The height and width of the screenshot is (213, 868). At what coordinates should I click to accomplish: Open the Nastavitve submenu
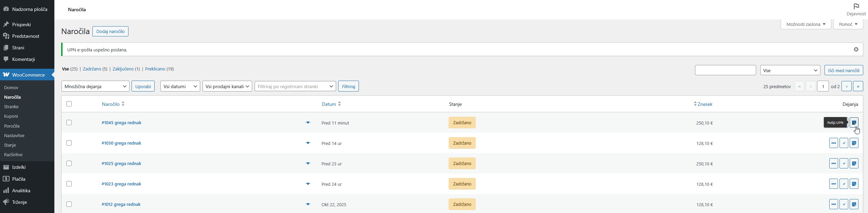(x=14, y=135)
